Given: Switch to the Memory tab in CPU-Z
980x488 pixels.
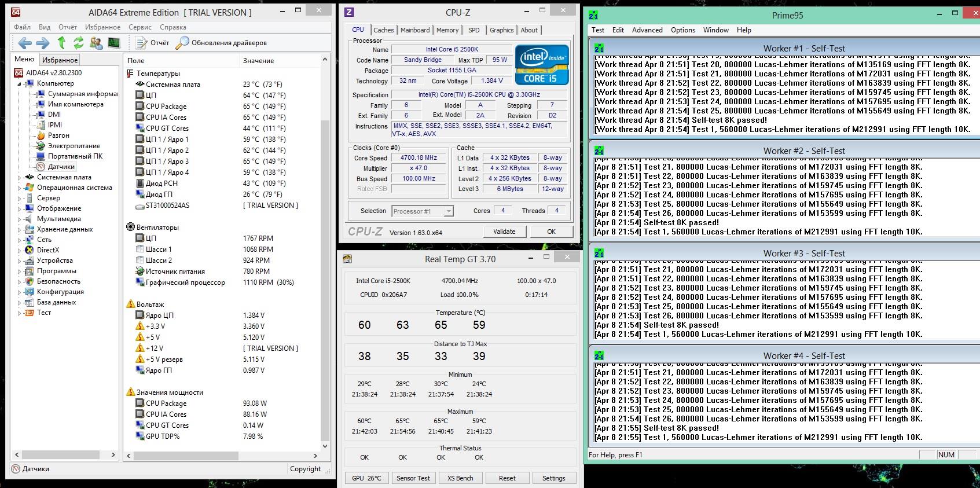Looking at the screenshot, I should [x=447, y=30].
